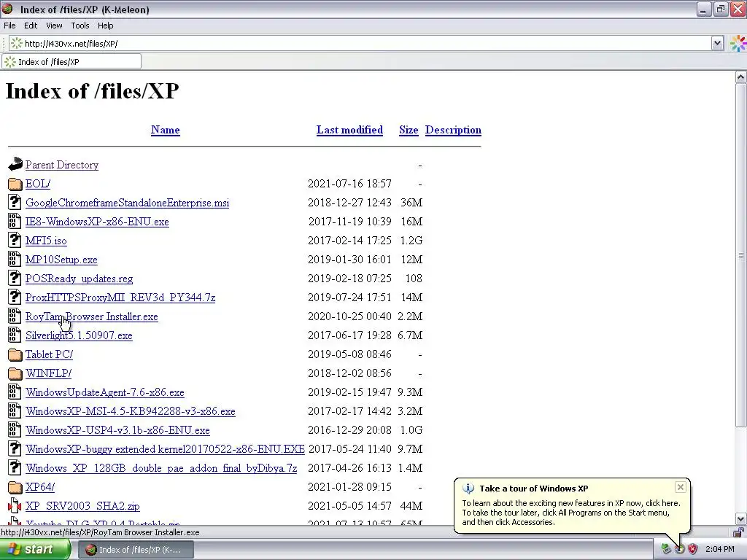Open the Tablet PC/ folder link
The image size is (747, 560).
point(49,354)
